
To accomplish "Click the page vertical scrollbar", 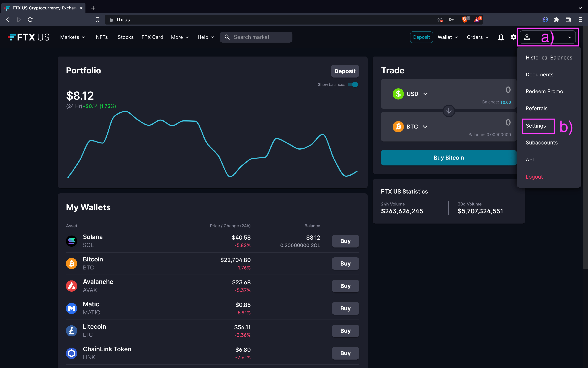I will pos(585,148).
